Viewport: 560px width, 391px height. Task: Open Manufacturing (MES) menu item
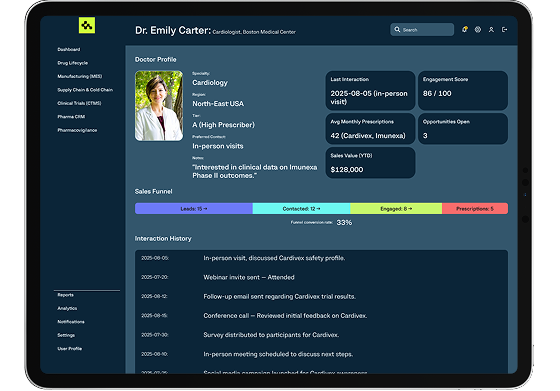click(80, 76)
